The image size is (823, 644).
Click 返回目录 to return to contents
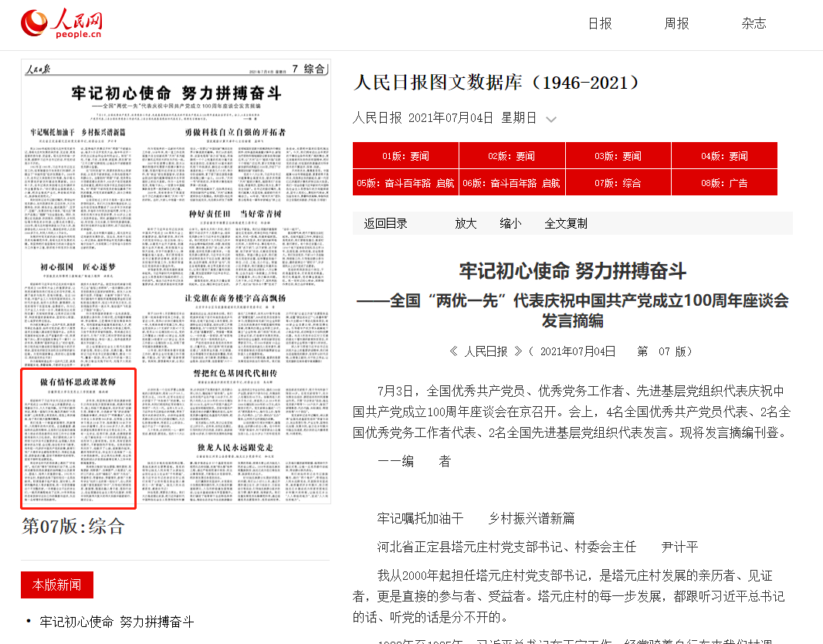[x=386, y=224]
